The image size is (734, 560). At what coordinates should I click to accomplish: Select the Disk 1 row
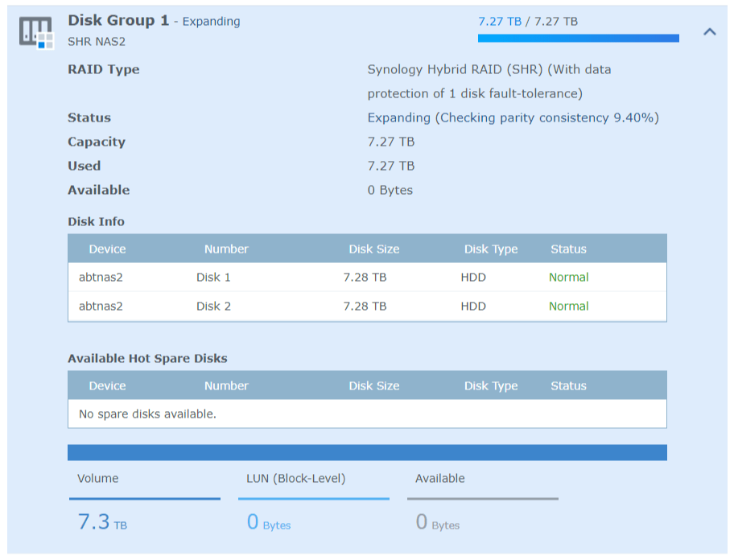pyautogui.click(x=367, y=278)
